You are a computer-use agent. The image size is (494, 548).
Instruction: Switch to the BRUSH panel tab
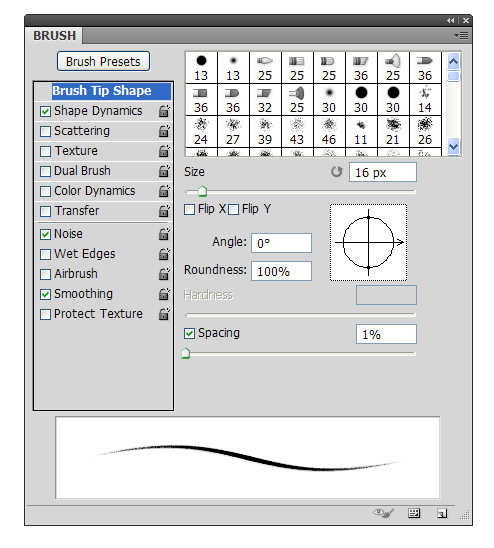(x=55, y=36)
